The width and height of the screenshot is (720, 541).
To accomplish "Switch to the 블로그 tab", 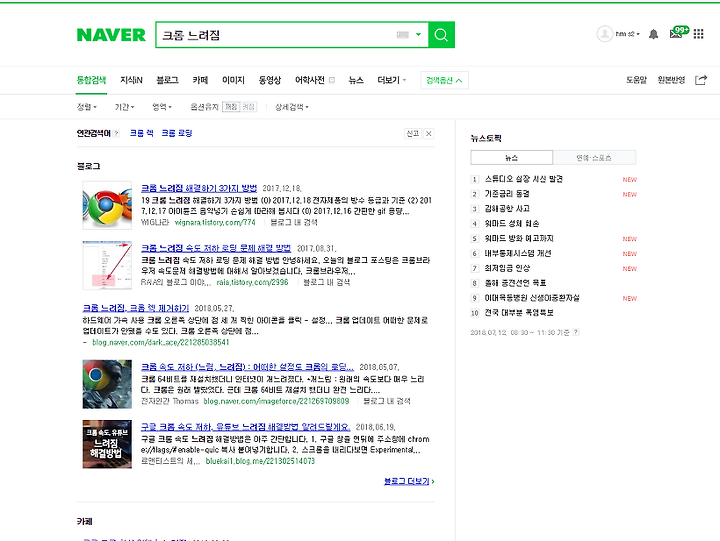I will point(167,80).
